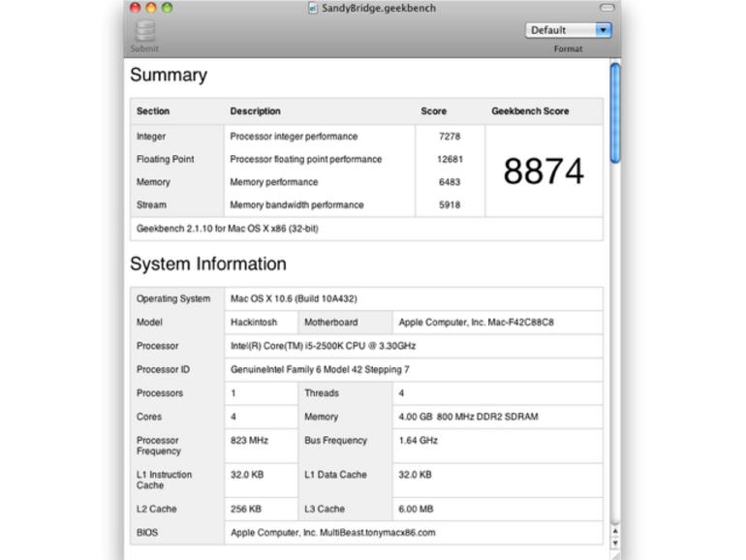The image size is (746, 560).
Task: Toggle toolbar visibility with the pill button
Action: point(606,8)
